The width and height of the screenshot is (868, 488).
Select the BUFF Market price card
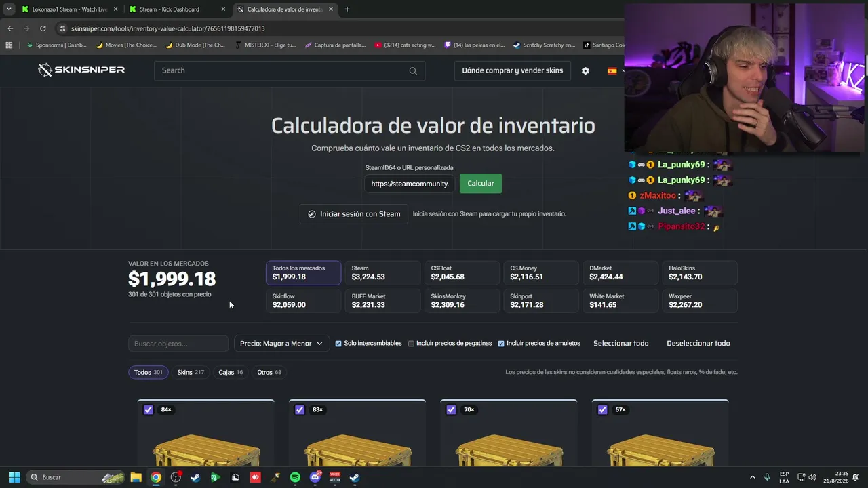coord(382,301)
